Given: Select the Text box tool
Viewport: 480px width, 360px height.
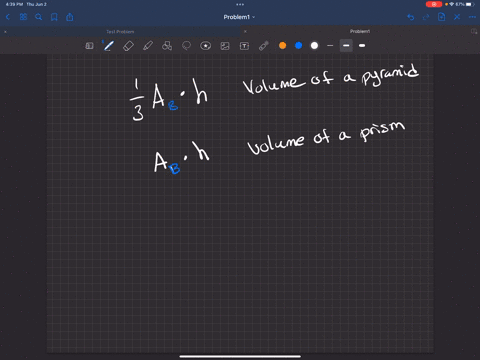Looking at the screenshot, I should pyautogui.click(x=244, y=46).
